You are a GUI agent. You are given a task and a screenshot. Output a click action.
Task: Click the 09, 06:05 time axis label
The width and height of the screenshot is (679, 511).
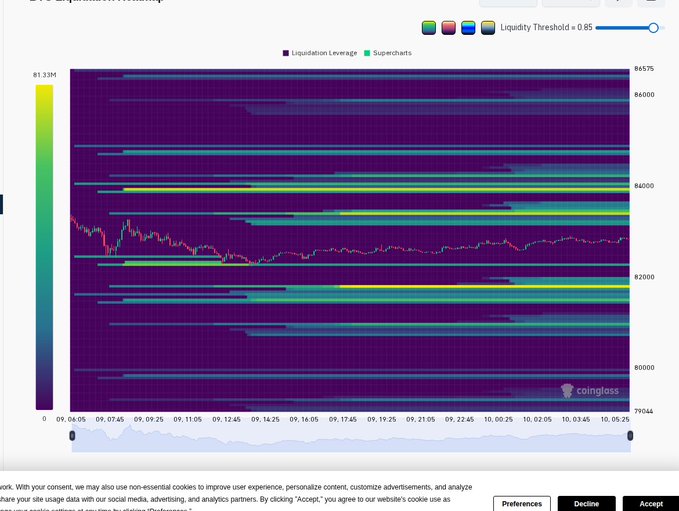[x=71, y=420]
